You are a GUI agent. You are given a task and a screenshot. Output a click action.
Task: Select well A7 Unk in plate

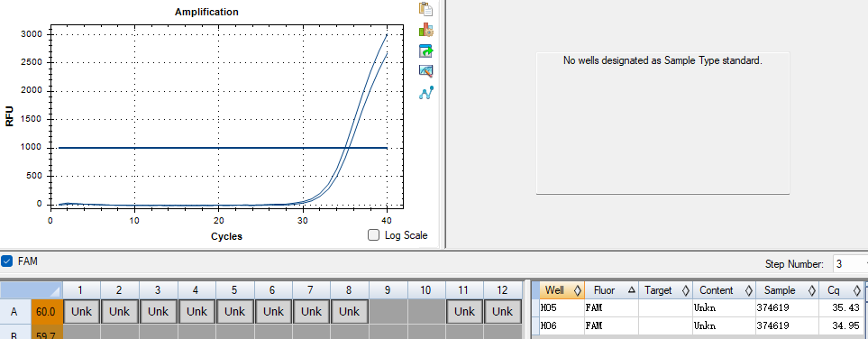(x=311, y=312)
